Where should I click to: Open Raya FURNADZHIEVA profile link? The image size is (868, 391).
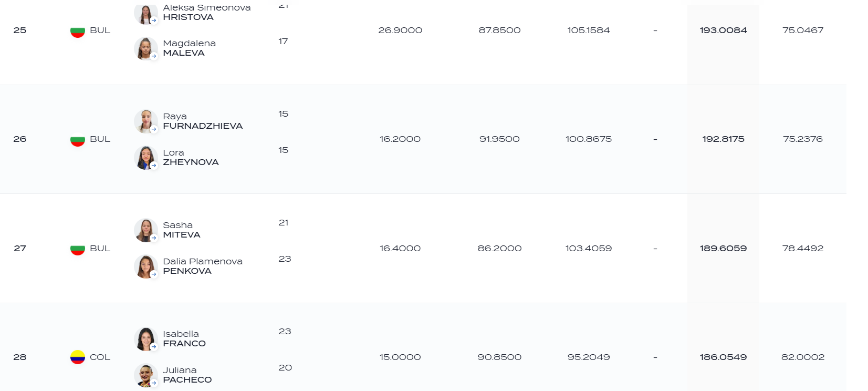tap(203, 121)
